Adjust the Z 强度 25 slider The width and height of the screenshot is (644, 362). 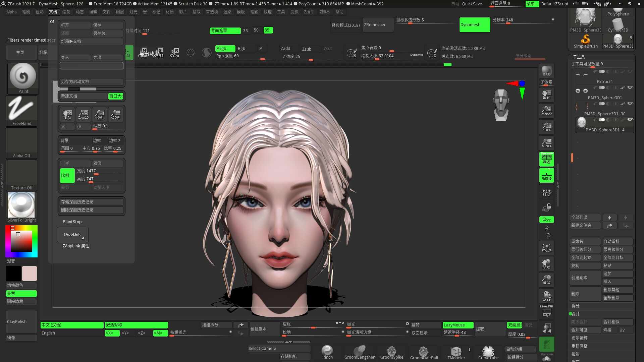[x=311, y=57]
